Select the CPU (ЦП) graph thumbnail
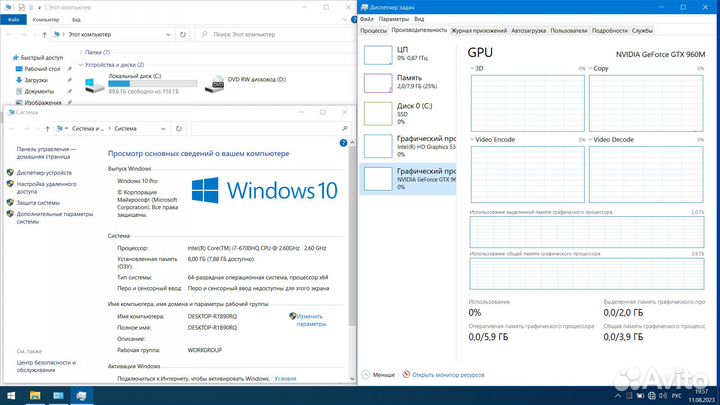This screenshot has width=720, height=405. coord(377,53)
